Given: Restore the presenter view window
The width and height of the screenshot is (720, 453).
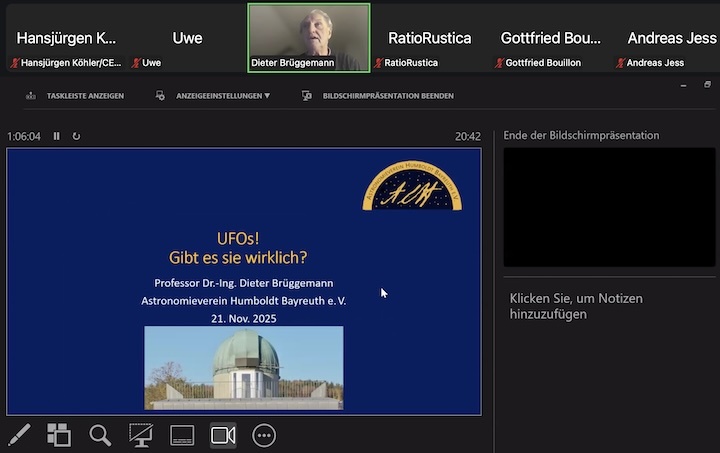Looking at the screenshot, I should coord(708,84).
